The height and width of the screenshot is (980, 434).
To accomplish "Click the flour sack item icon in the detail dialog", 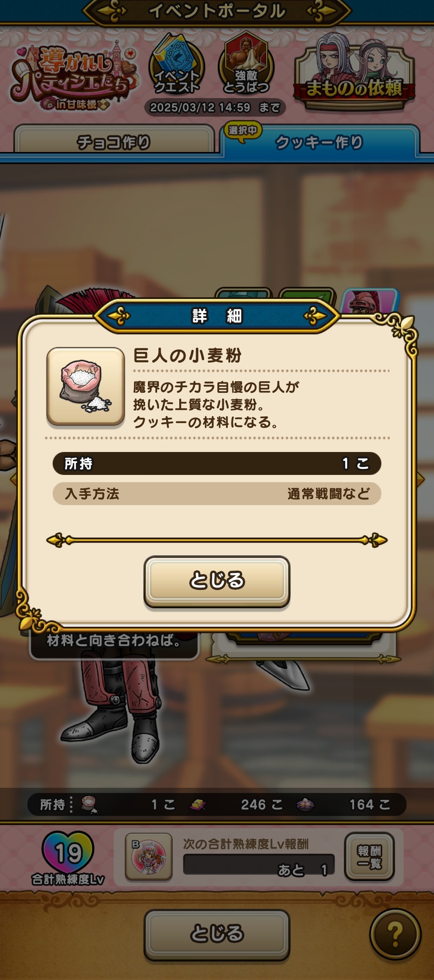I will pos(86,386).
